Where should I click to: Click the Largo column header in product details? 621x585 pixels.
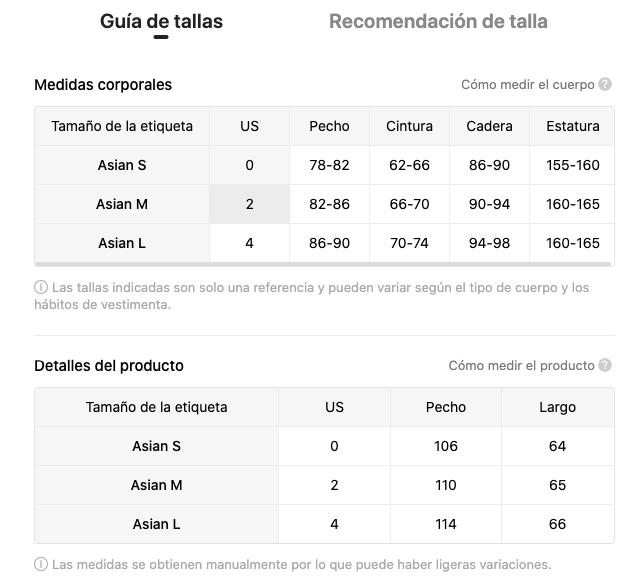pyautogui.click(x=557, y=407)
